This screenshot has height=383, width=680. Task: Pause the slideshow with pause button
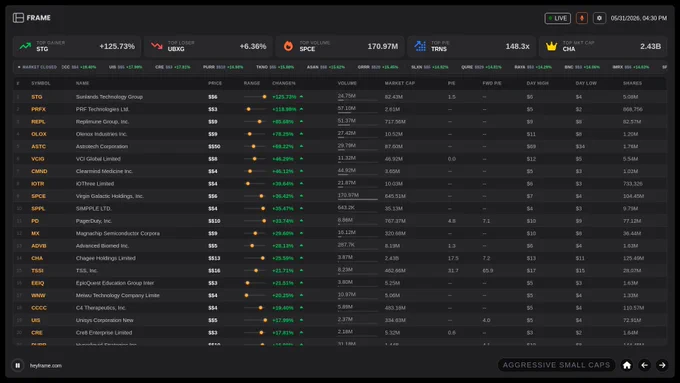pyautogui.click(x=18, y=365)
